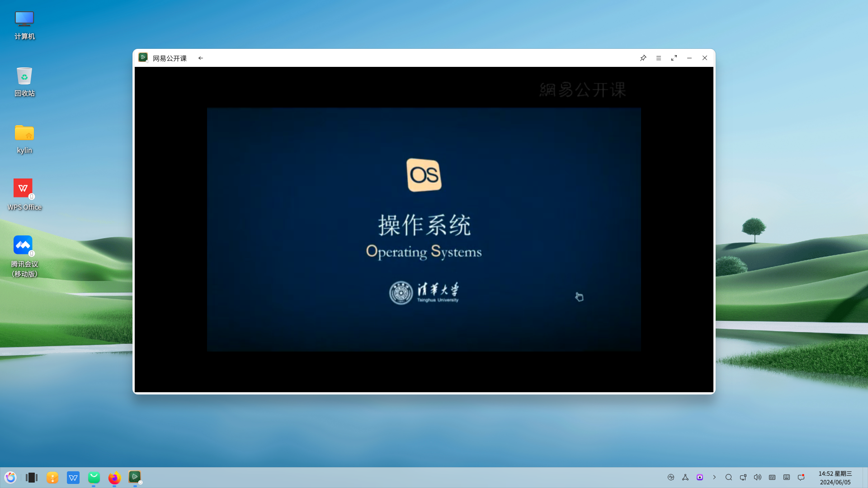Open the taskbar clock and calendar
Image resolution: width=868 pixels, height=488 pixels.
pyautogui.click(x=835, y=478)
